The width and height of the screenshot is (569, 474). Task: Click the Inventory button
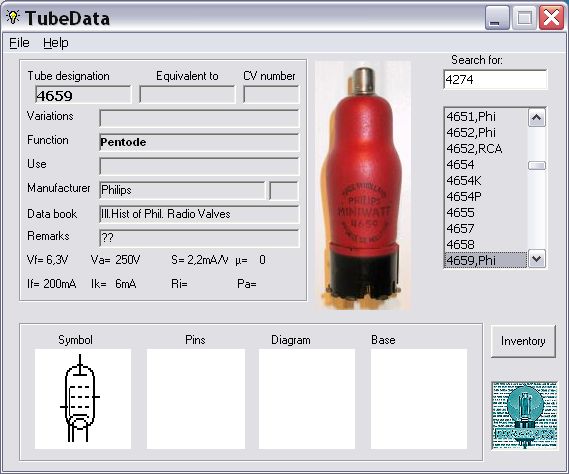click(523, 341)
